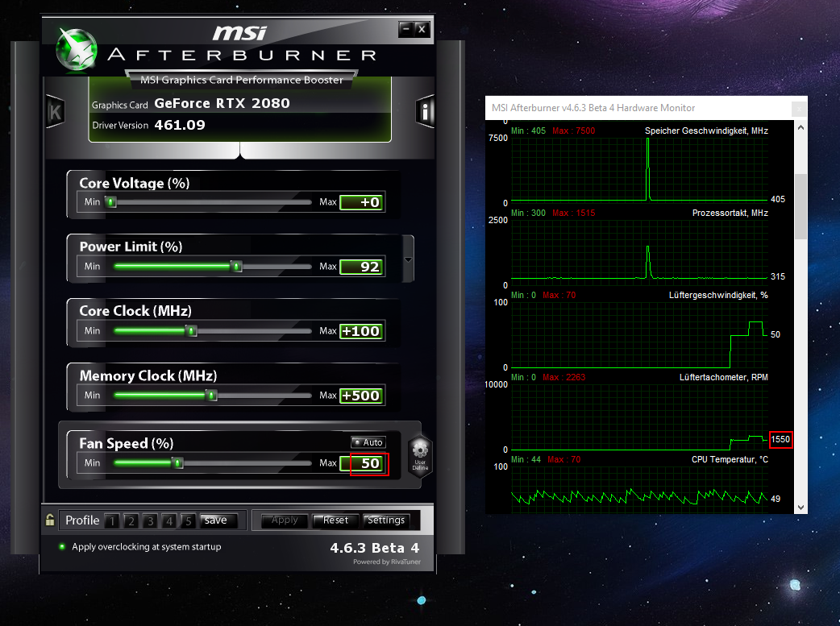Close the Hardware Monitor window

click(x=799, y=109)
